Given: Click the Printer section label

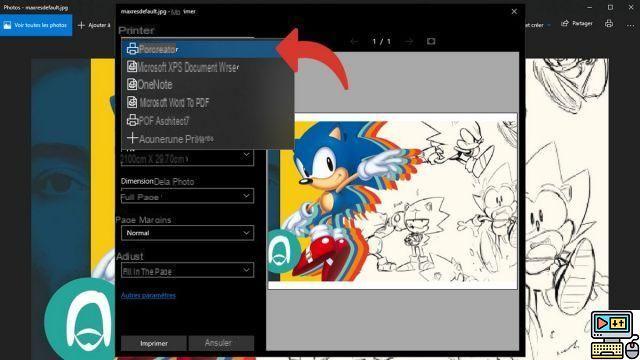Looking at the screenshot, I should point(136,30).
